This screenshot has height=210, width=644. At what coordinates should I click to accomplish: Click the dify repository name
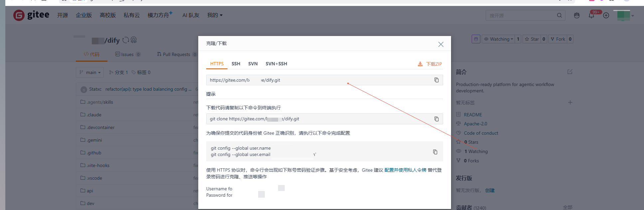tap(113, 40)
